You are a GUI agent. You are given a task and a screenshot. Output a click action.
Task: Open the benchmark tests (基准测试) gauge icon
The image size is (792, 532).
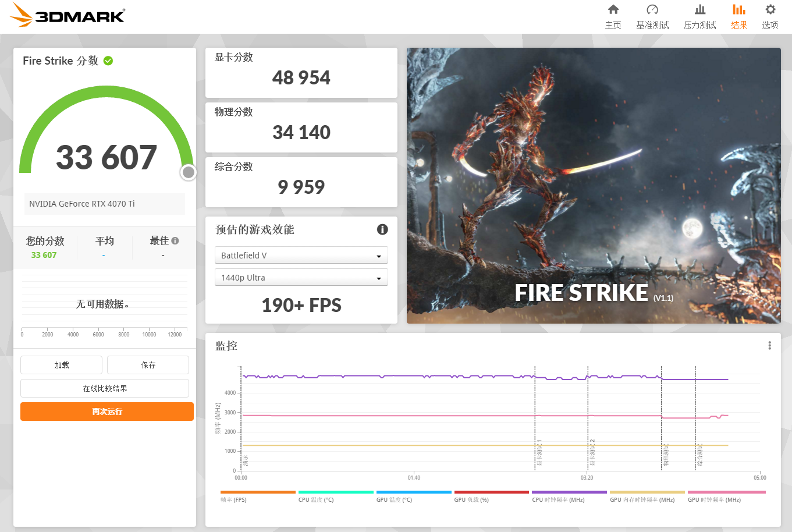pos(652,9)
